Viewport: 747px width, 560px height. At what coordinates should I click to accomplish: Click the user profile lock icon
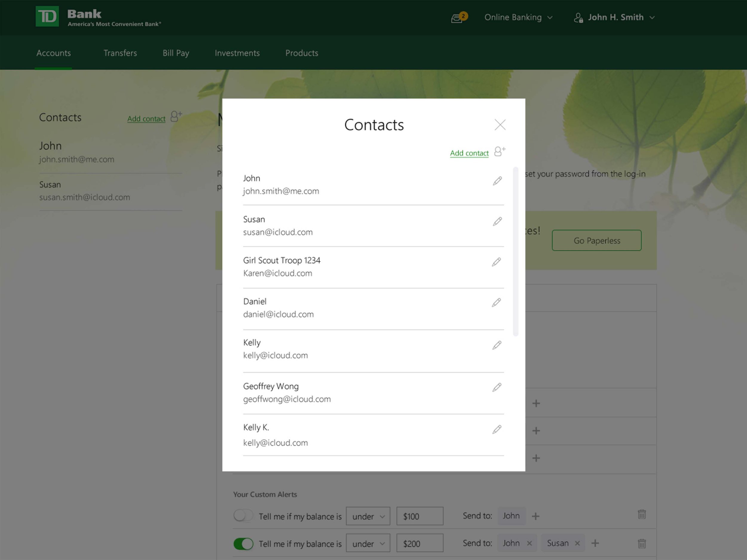(x=578, y=18)
